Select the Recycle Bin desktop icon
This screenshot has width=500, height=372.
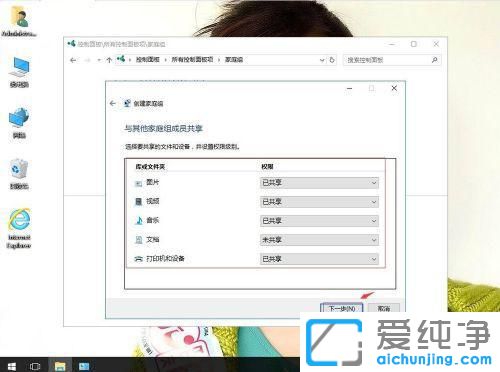pyautogui.click(x=19, y=174)
